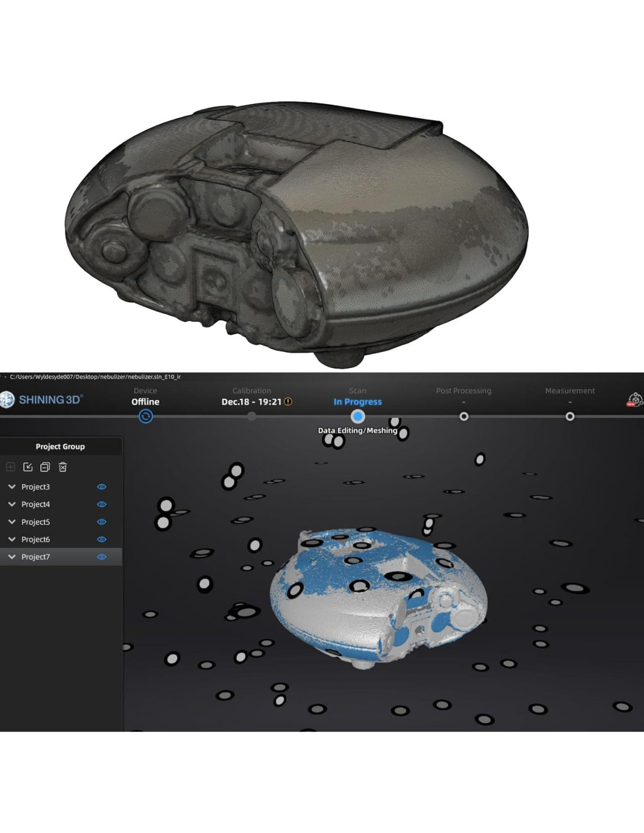Click the calibration warning exclamation icon
This screenshot has width=644, height=833.
[x=288, y=402]
